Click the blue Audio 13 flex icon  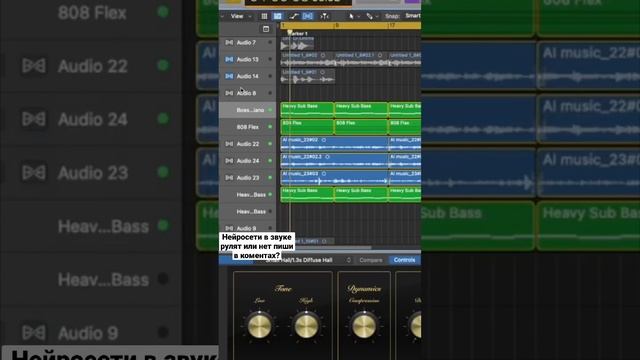229,60
